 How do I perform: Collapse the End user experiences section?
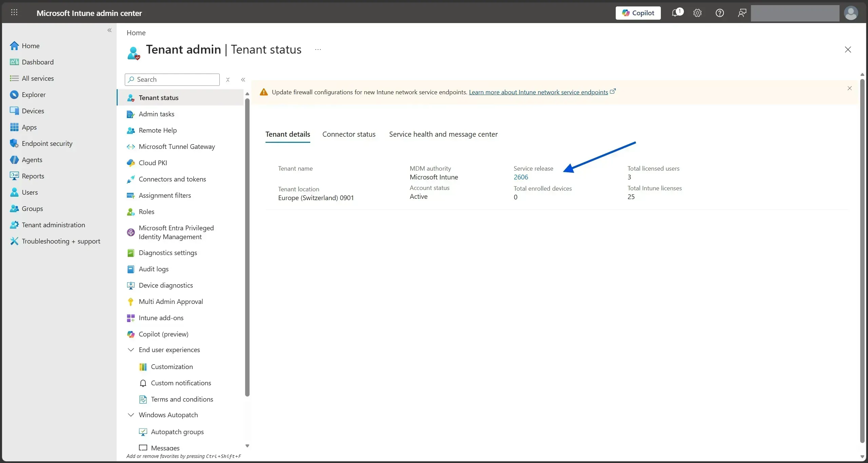(x=131, y=350)
